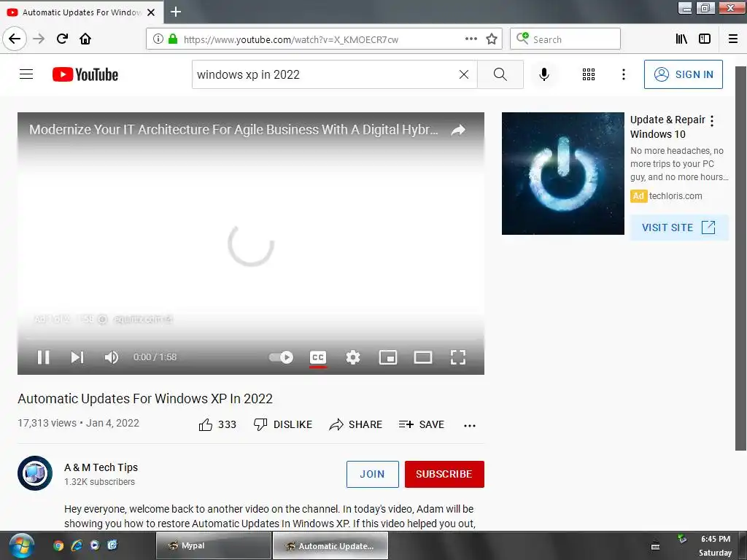Like the video with thumbs up
The height and width of the screenshot is (560, 747).
(217, 424)
